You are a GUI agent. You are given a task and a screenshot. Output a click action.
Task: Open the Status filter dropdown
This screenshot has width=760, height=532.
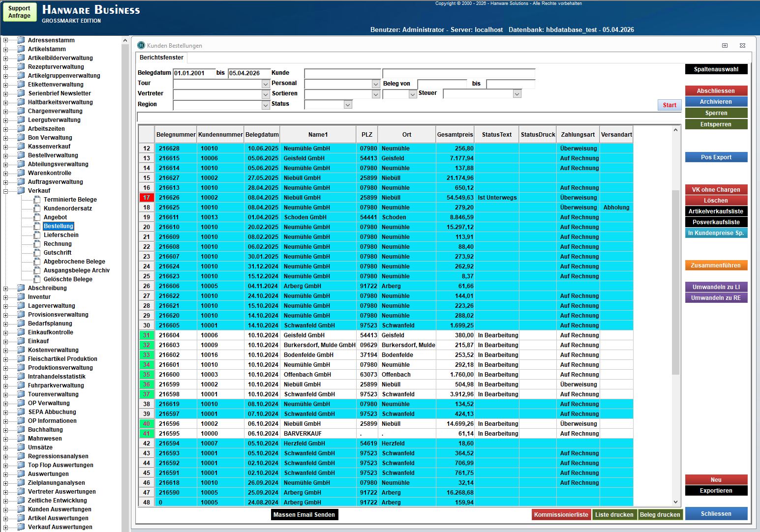pyautogui.click(x=348, y=105)
